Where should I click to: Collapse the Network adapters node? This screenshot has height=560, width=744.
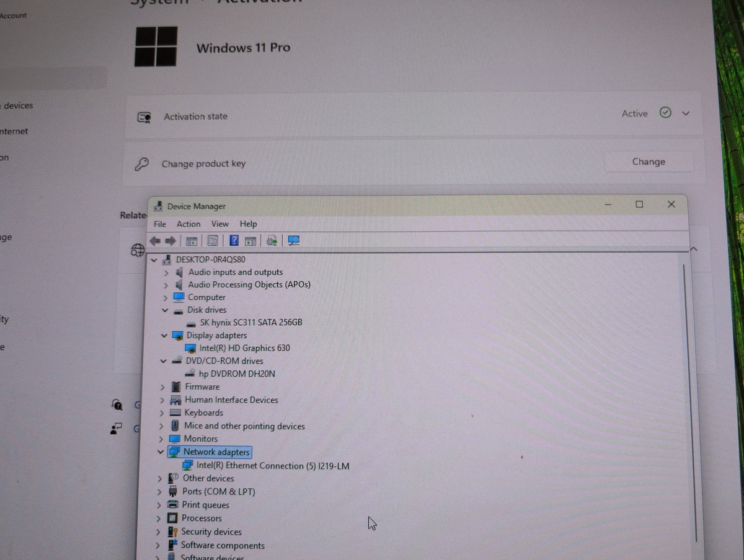tap(160, 452)
